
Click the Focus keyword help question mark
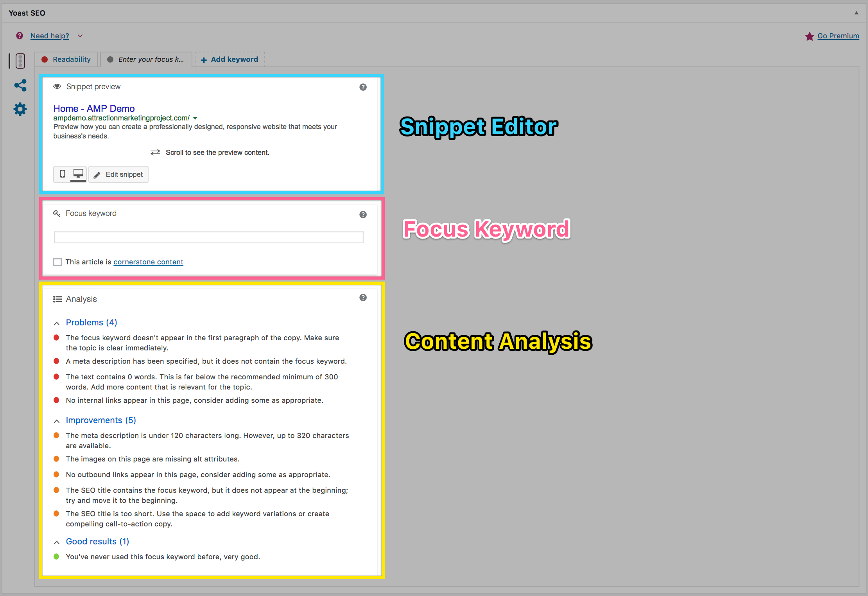(x=363, y=214)
